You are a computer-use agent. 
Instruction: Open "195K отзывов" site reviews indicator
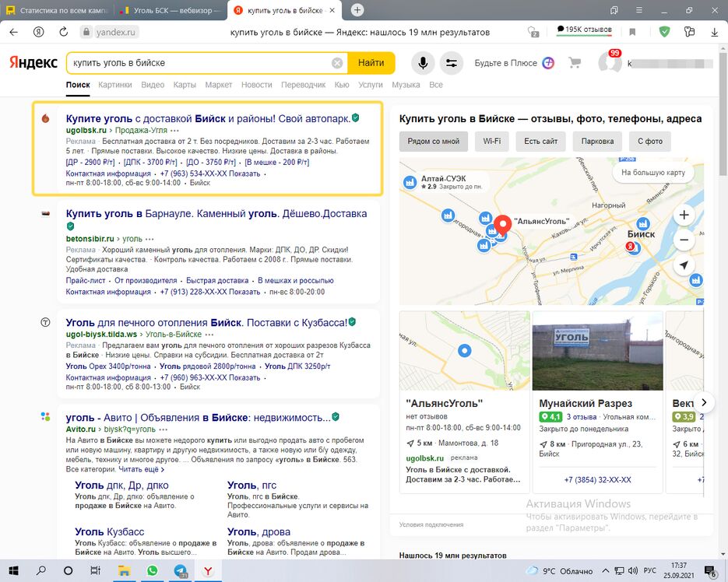585,30
